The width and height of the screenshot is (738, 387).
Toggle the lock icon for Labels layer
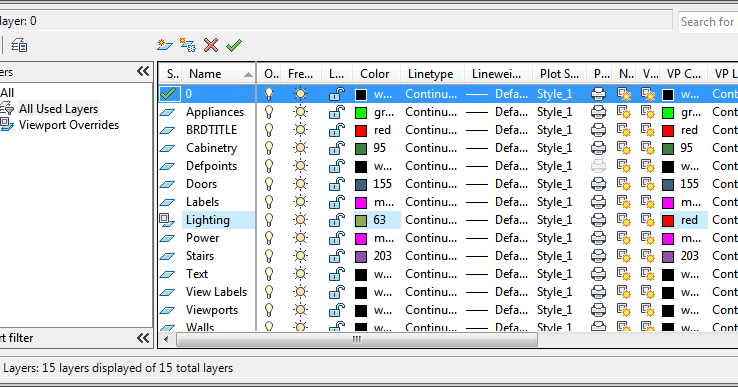pyautogui.click(x=337, y=202)
